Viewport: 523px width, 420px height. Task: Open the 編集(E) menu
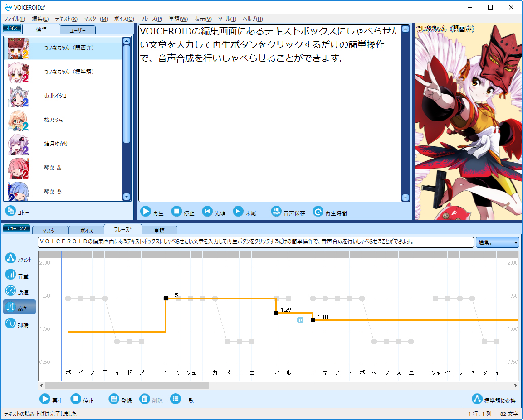(40, 19)
